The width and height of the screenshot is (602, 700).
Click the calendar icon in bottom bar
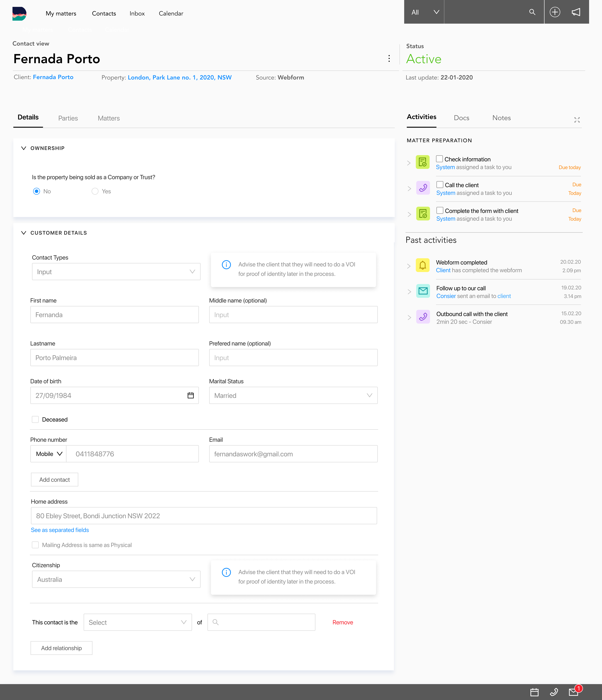coord(534,692)
